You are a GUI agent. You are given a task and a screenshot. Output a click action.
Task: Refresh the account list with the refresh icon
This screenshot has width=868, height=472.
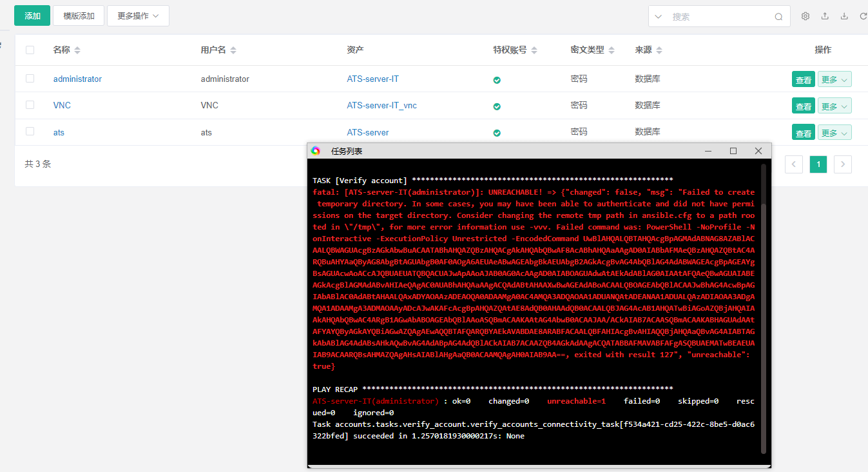click(x=863, y=15)
